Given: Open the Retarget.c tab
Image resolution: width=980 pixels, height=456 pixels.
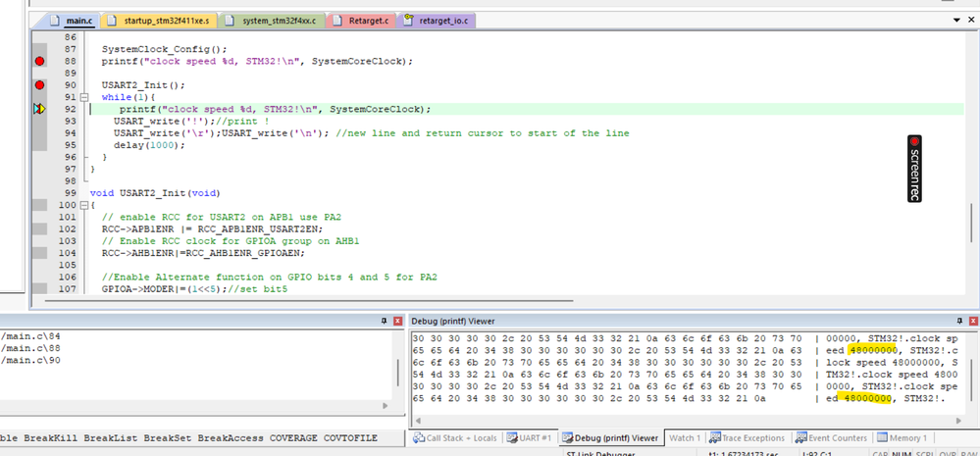Looking at the screenshot, I should [x=363, y=21].
